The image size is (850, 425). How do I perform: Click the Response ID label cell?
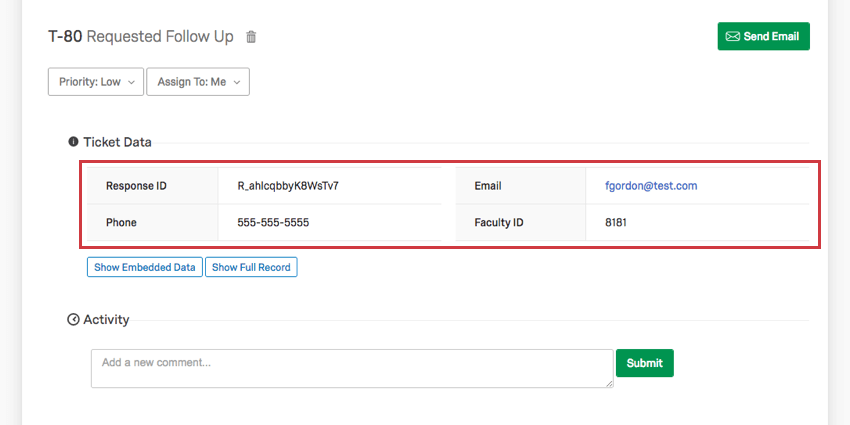[152, 186]
